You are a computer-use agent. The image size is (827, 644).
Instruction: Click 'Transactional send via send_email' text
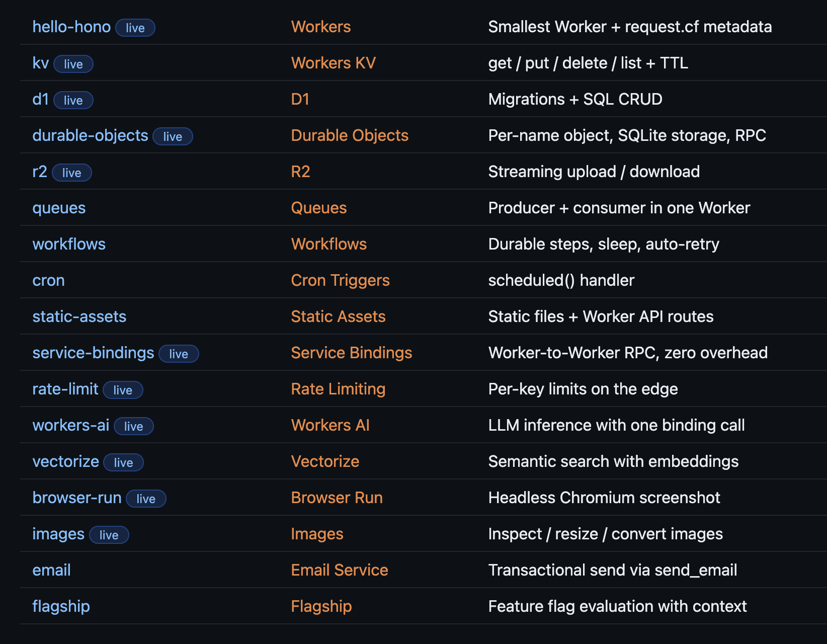coord(612,570)
